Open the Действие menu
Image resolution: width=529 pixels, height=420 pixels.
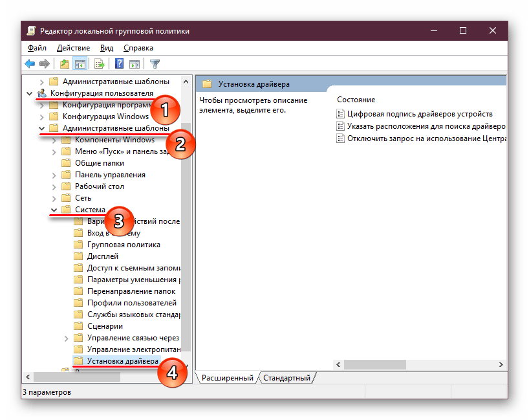pos(73,48)
